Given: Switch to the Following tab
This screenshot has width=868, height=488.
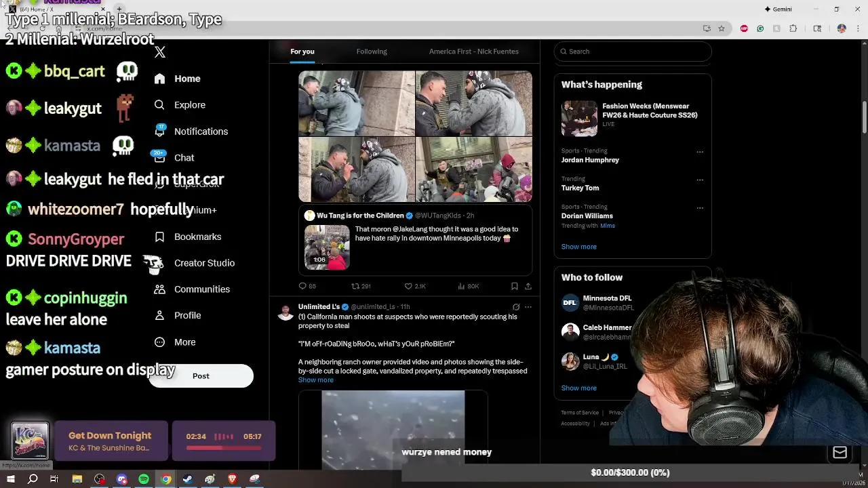Looking at the screenshot, I should point(372,52).
